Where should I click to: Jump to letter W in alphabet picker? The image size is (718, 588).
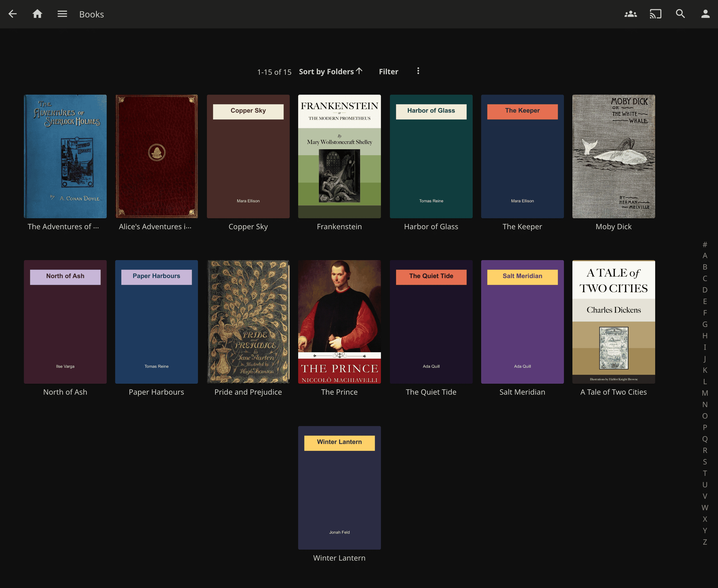[x=705, y=507]
